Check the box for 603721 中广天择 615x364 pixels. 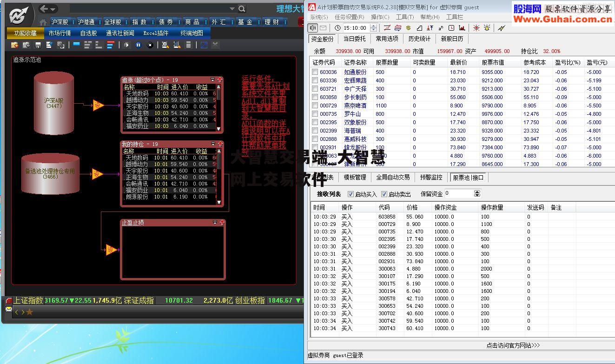click(315, 89)
